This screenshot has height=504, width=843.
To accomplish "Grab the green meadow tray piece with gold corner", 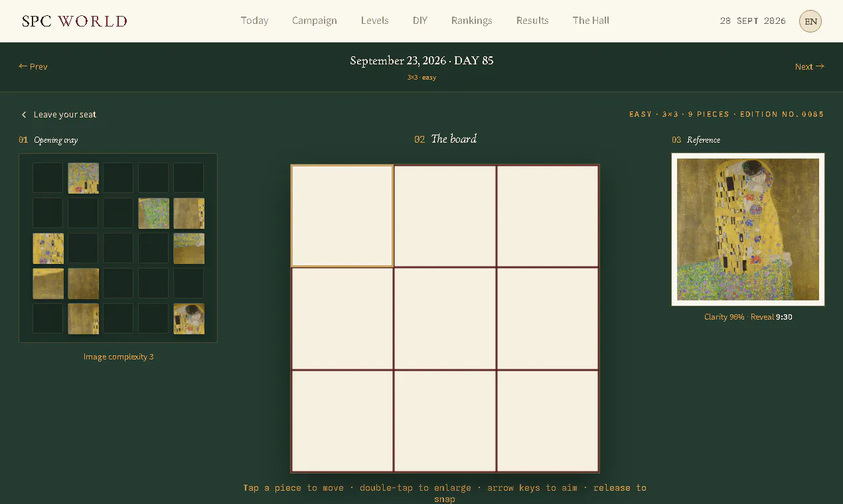I will (x=154, y=214).
